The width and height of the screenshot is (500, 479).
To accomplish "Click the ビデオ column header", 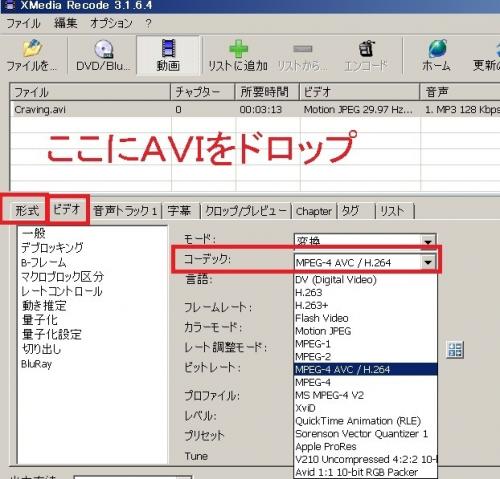I will click(360, 92).
